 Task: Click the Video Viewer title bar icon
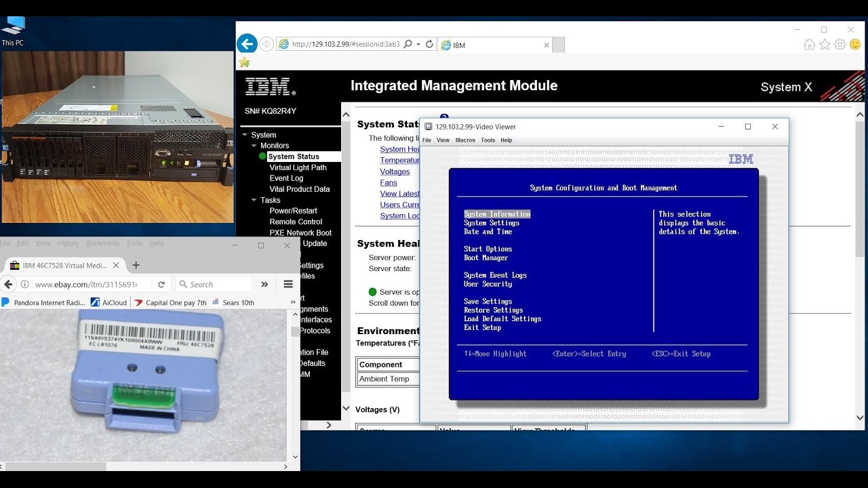click(428, 127)
